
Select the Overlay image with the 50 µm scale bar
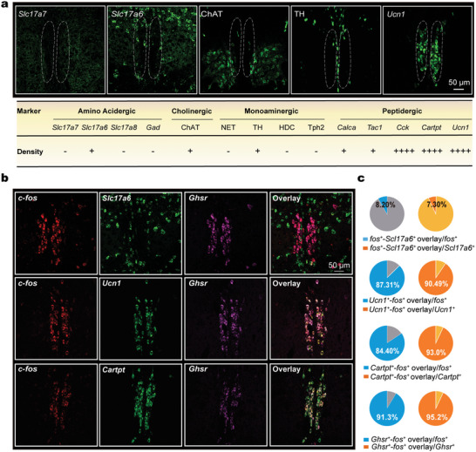[x=311, y=233]
